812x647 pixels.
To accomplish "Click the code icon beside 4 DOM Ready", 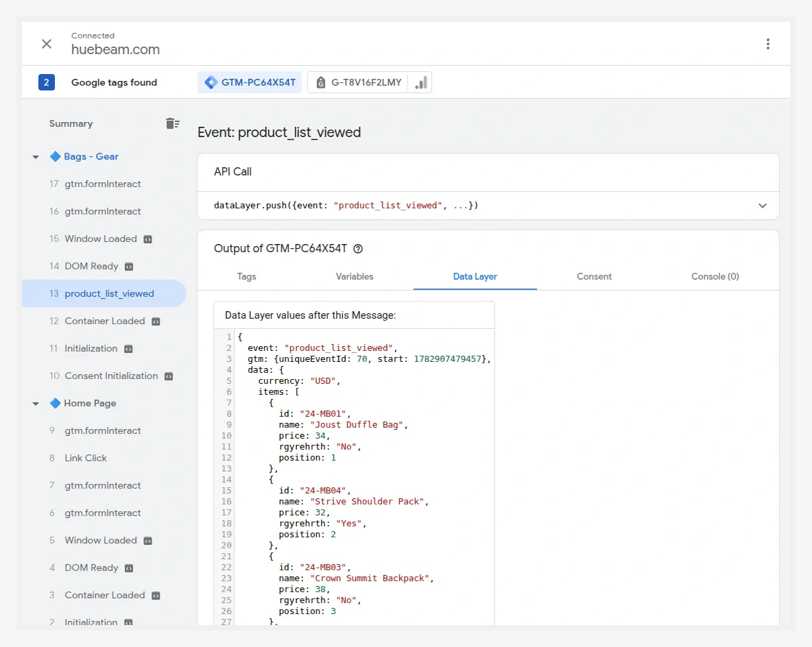I will coord(129,568).
